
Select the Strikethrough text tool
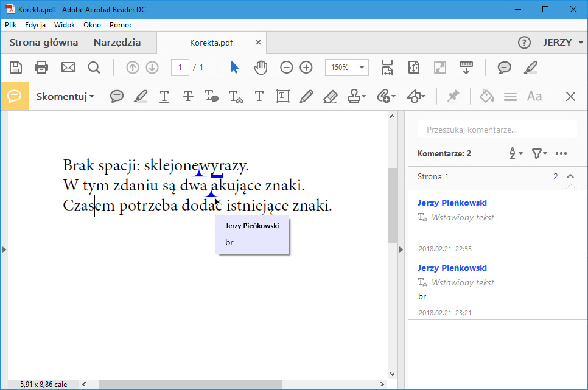click(188, 96)
